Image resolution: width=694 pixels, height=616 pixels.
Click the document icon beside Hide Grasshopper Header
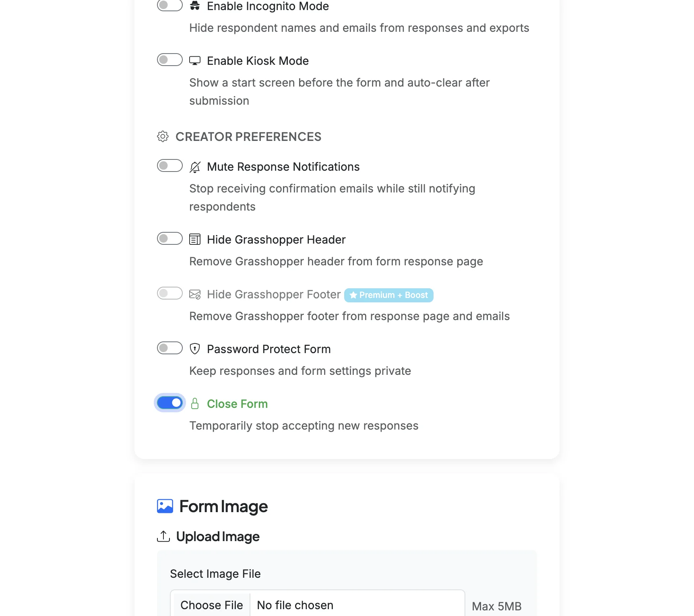pyautogui.click(x=195, y=239)
